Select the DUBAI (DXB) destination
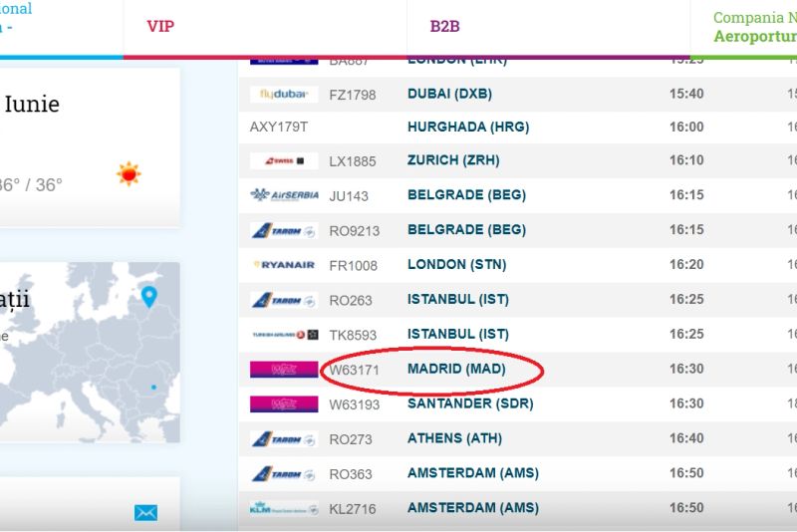 coord(449,95)
